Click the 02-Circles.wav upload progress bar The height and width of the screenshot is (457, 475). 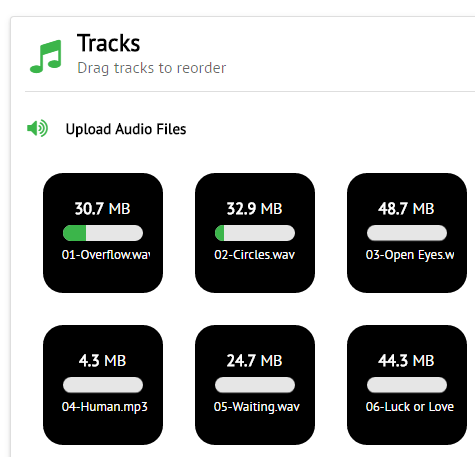pyautogui.click(x=255, y=233)
